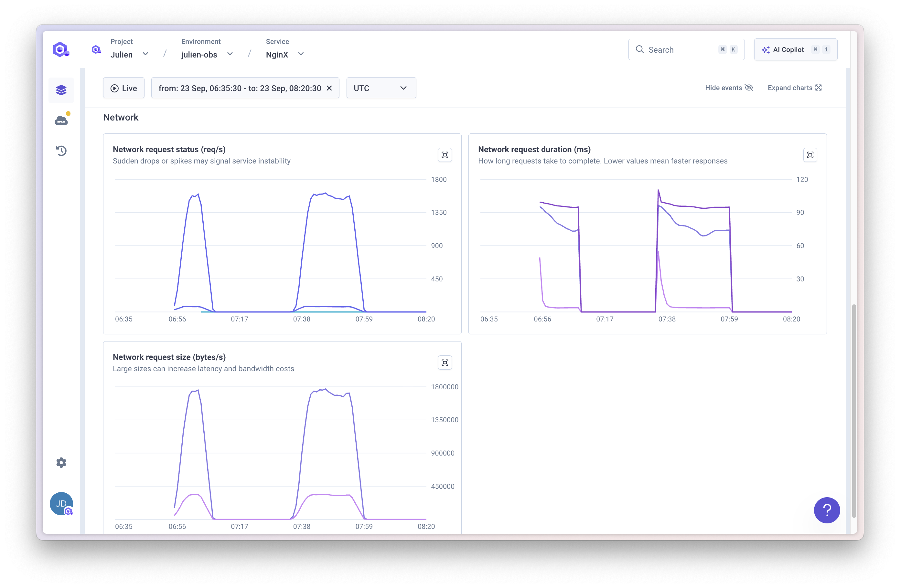Open the Project Julien dropdown
The image size is (900, 588).
pos(145,54)
